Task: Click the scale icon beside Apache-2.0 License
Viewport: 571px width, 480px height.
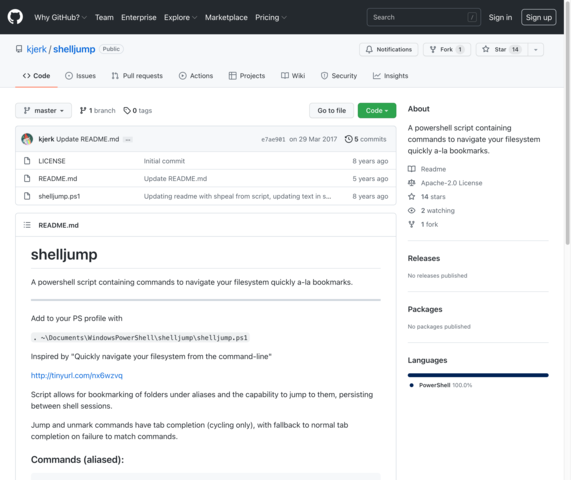Action: (411, 182)
